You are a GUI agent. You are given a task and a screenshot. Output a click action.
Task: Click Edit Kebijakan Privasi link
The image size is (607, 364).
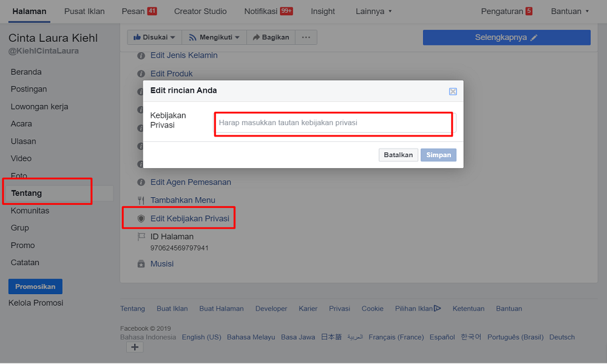(189, 218)
